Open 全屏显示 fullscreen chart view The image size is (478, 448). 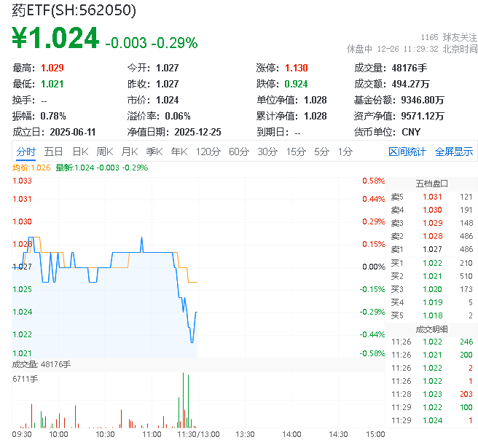click(x=454, y=152)
